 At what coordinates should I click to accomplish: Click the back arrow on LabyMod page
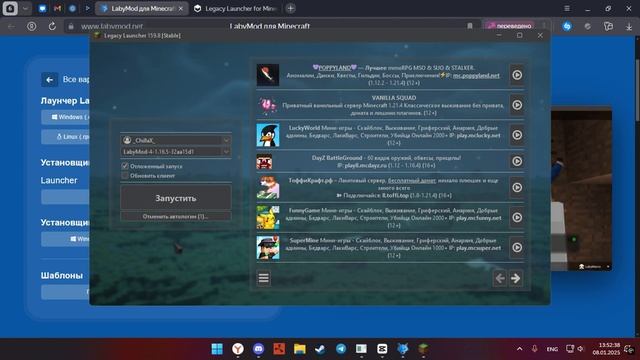click(49, 80)
